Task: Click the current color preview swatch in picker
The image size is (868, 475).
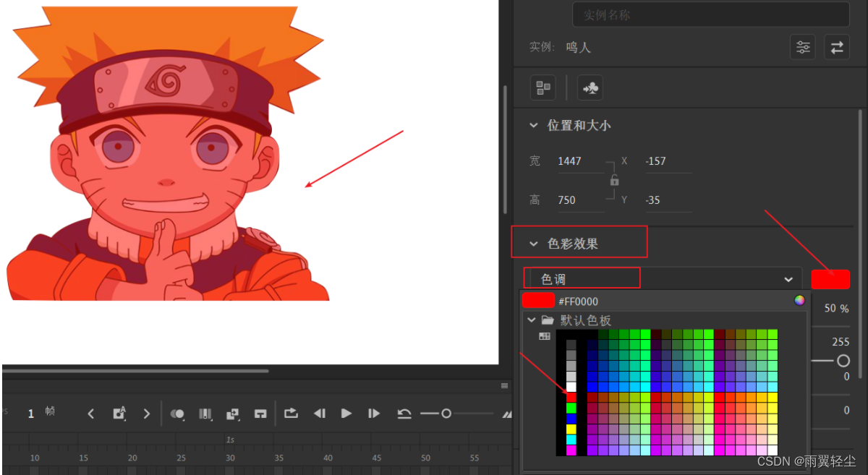Action: click(x=538, y=301)
